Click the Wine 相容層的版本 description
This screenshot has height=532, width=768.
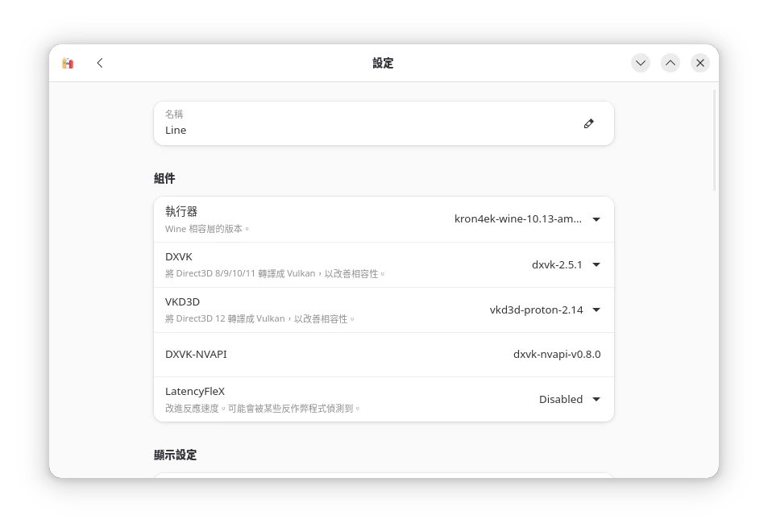[206, 229]
